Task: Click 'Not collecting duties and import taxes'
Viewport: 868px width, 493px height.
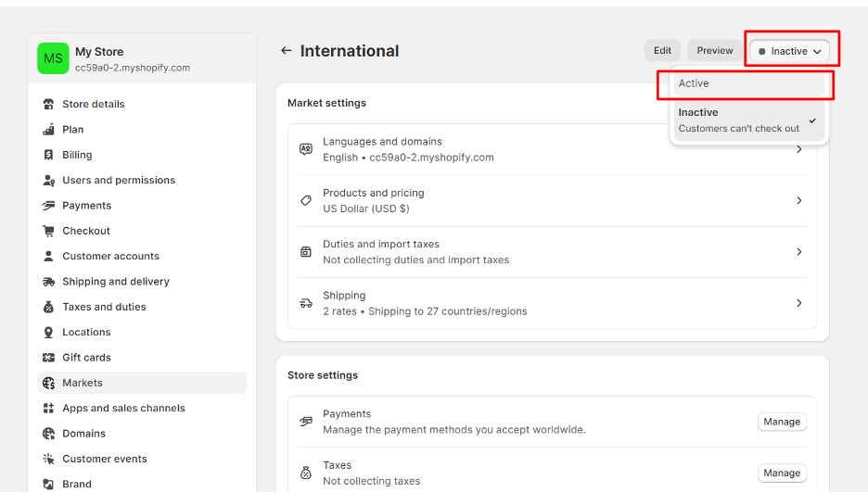Action: pyautogui.click(x=415, y=260)
